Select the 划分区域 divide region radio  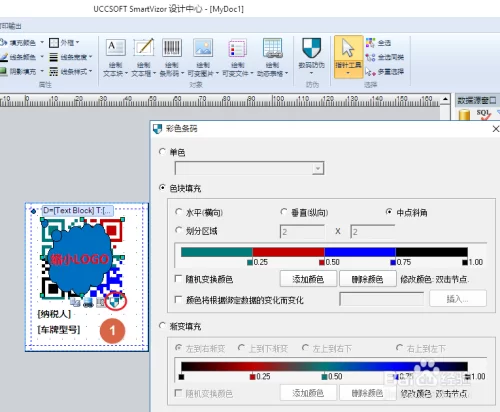[x=179, y=230]
